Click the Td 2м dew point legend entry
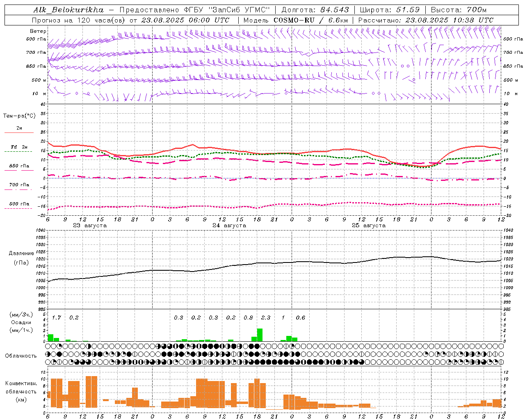Viewport: 525px width, 420px height. point(19,147)
